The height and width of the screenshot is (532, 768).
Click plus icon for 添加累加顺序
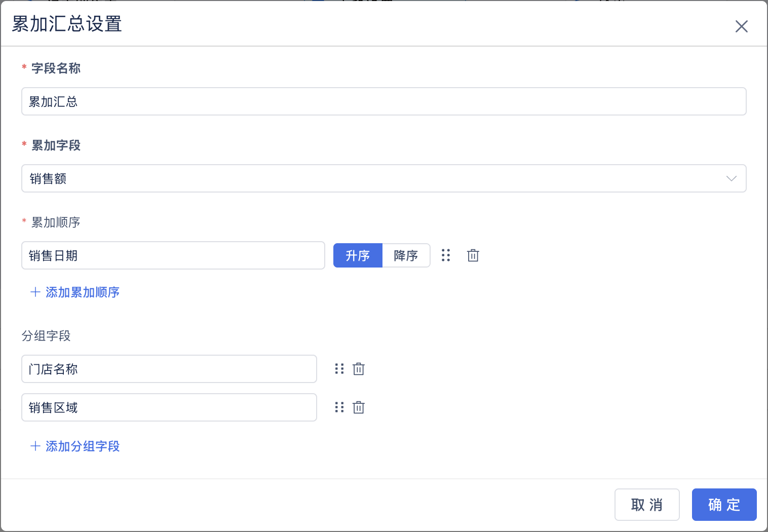click(x=35, y=292)
